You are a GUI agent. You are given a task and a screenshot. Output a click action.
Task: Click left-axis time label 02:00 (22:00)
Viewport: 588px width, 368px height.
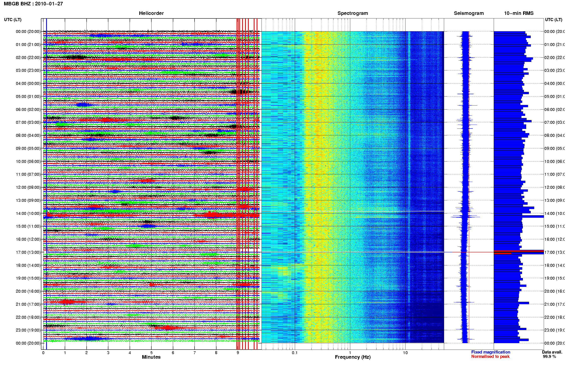point(28,58)
